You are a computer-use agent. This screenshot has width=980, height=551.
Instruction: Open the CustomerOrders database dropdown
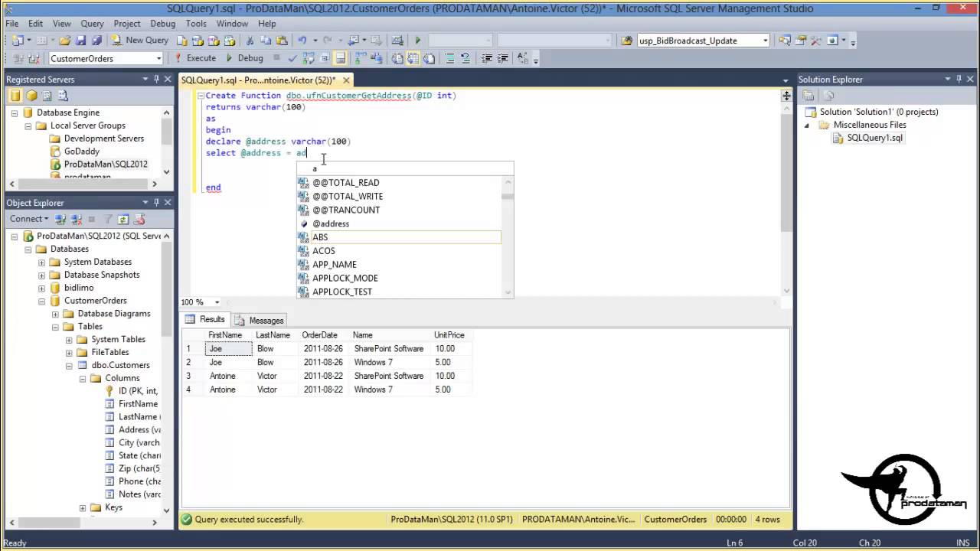(x=158, y=58)
